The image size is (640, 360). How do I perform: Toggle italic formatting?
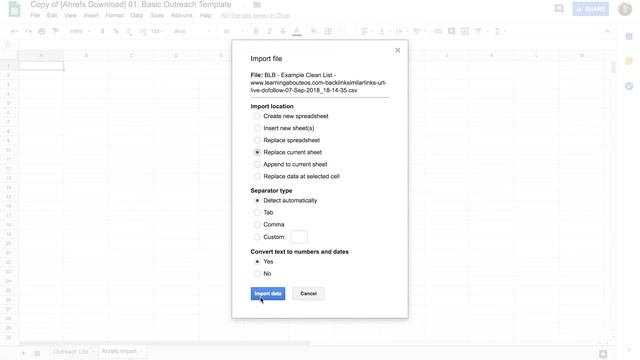pyautogui.click(x=269, y=31)
